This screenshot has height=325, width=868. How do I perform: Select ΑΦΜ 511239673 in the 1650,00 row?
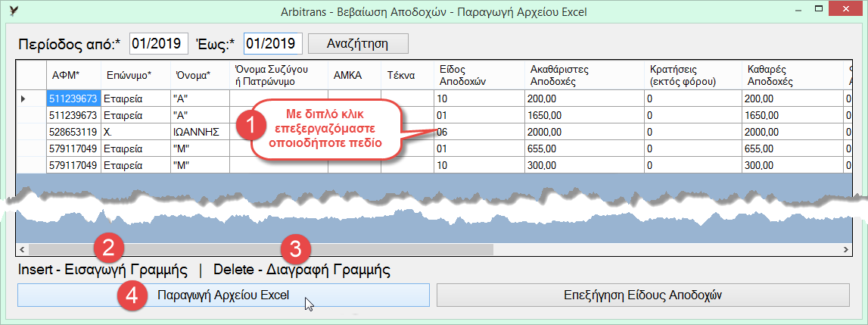(x=73, y=115)
